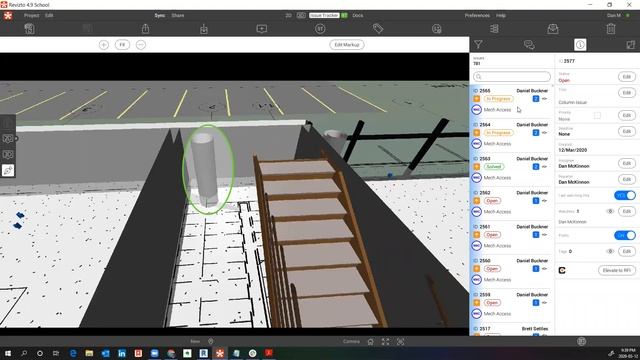Click Share in the top menu bar
Screen dimensions: 640x360
coord(178,16)
